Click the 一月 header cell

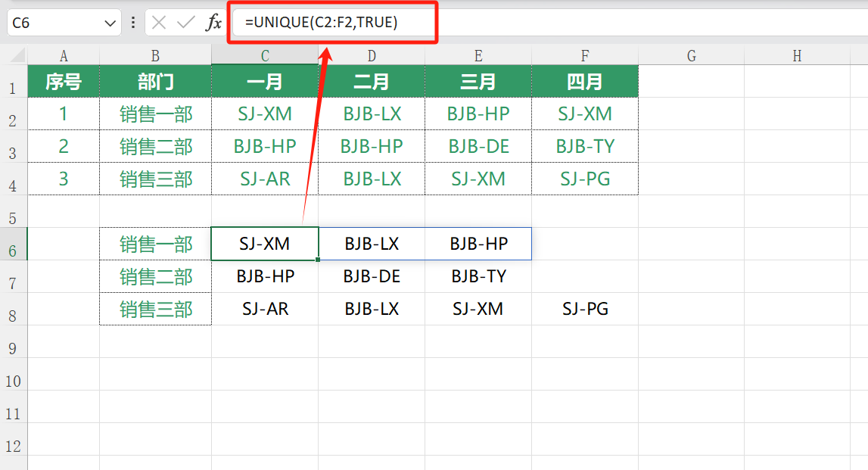265,82
